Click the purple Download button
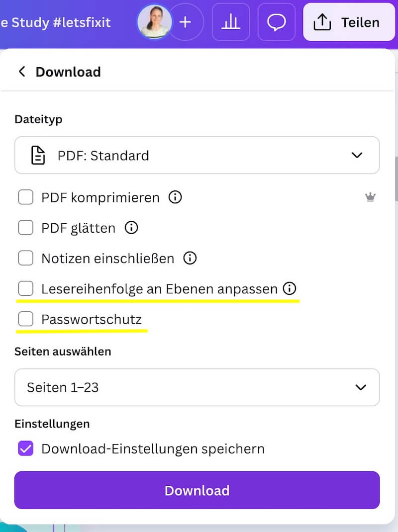The height and width of the screenshot is (532, 398). point(197,490)
